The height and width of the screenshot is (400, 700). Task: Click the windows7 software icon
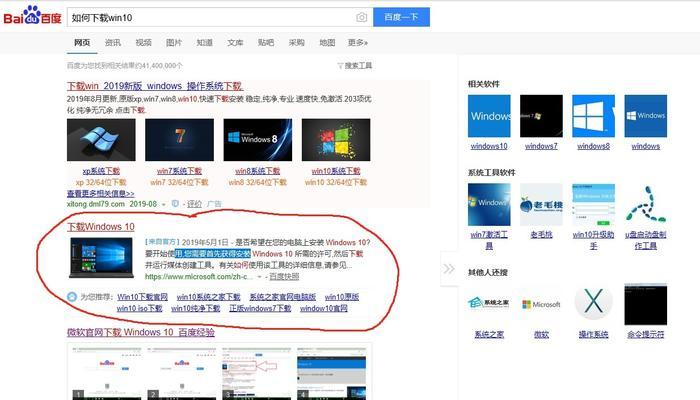tap(542, 116)
